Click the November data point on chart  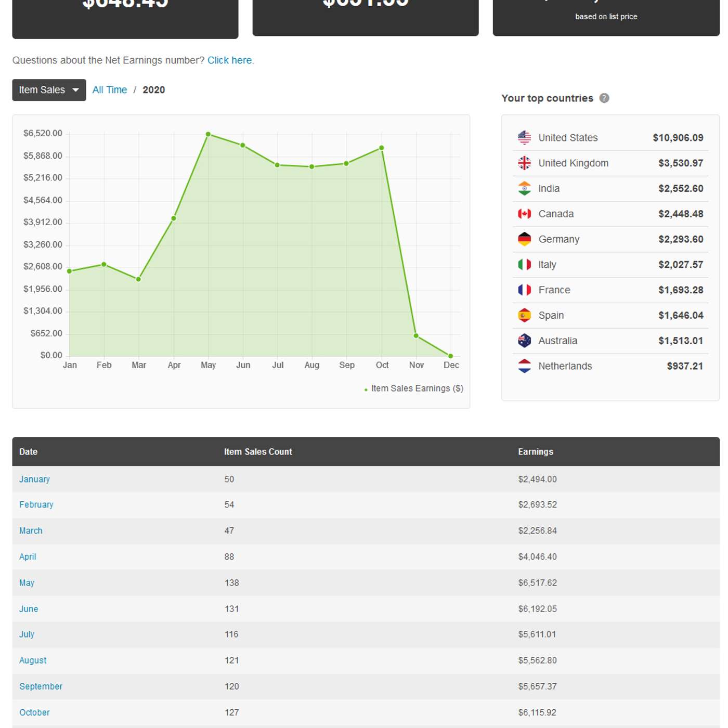tap(416, 336)
